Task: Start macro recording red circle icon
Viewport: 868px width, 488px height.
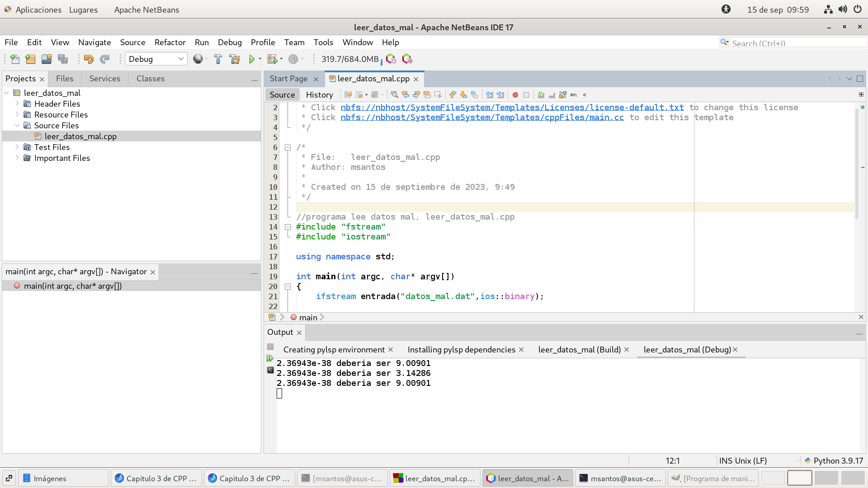Action: 515,95
